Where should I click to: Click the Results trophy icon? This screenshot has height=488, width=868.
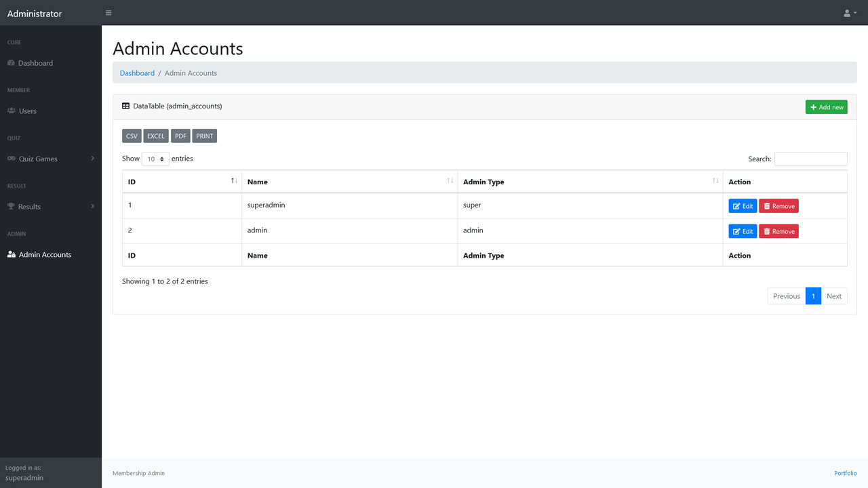coord(12,206)
